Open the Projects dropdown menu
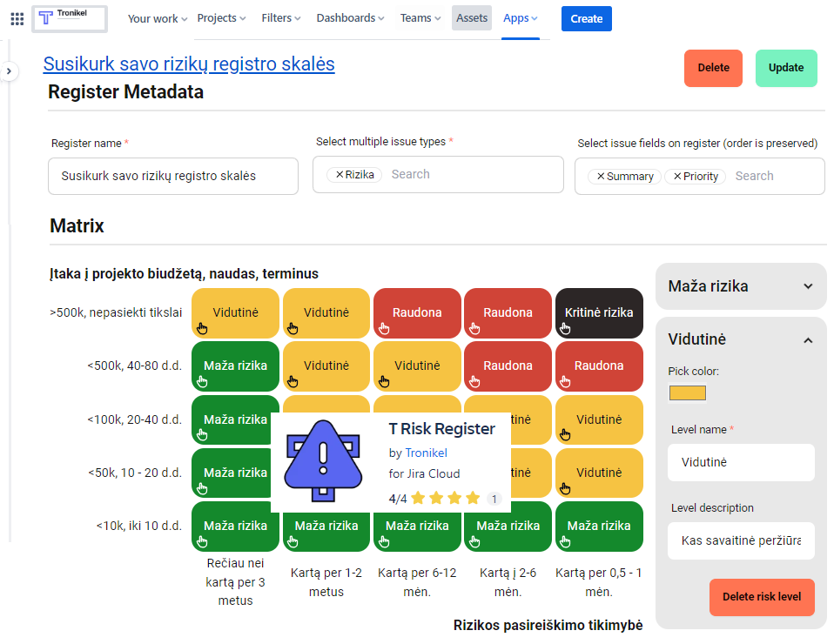The image size is (834, 644). point(221,18)
